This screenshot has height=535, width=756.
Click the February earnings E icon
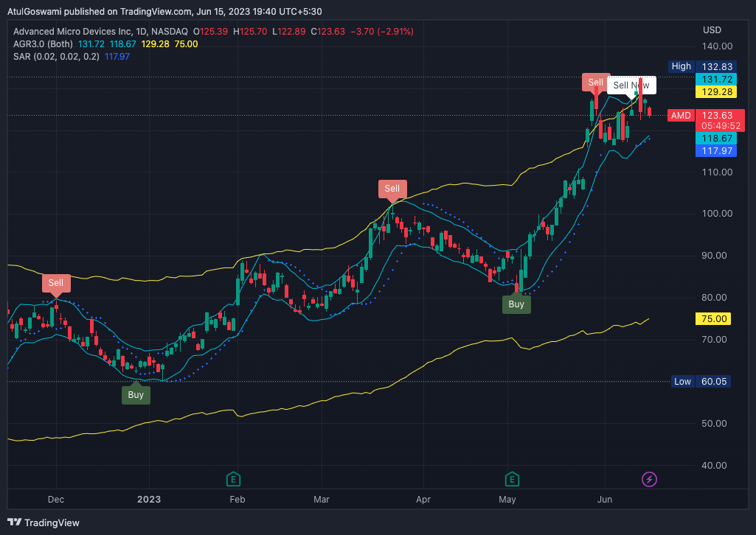click(233, 479)
